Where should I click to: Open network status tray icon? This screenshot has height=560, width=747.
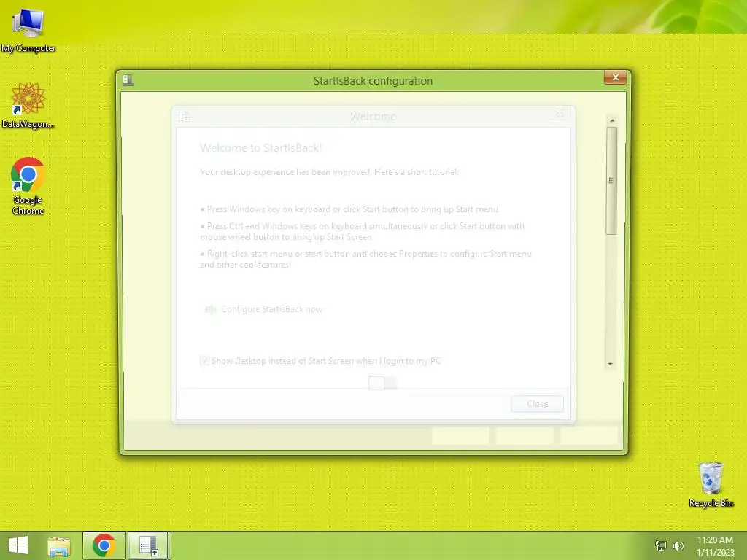tap(661, 546)
